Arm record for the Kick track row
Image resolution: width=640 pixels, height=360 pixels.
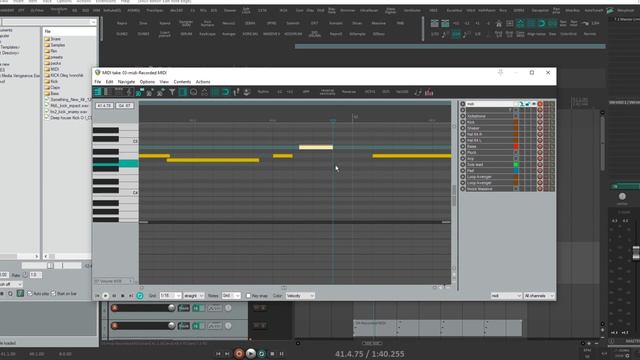[x=540, y=122]
